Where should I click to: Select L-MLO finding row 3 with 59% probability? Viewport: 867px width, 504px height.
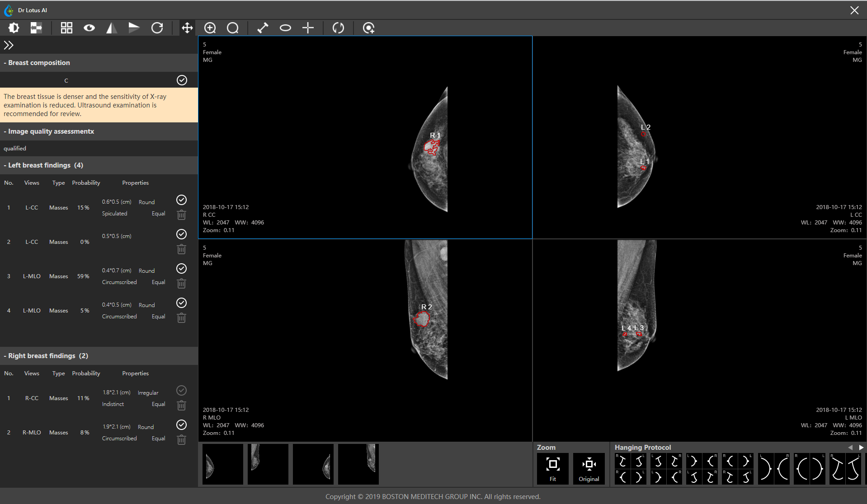59,276
